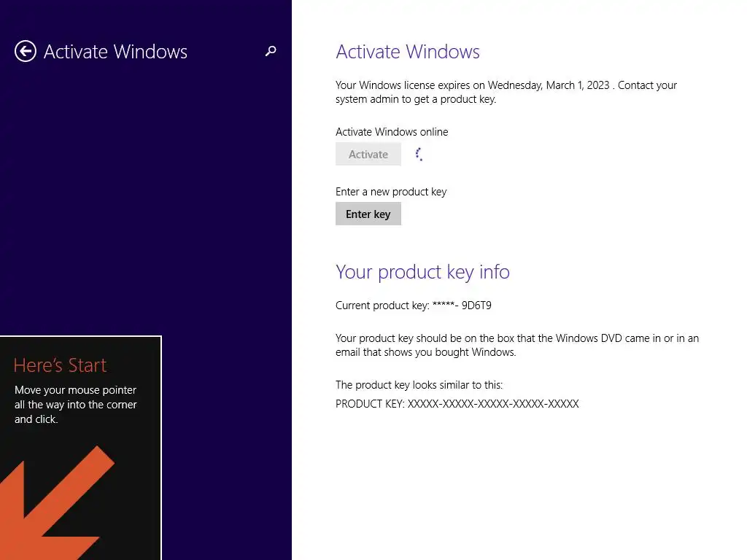Click the loading spinner beside Activate
Screen dimensions: 747x560
419,154
